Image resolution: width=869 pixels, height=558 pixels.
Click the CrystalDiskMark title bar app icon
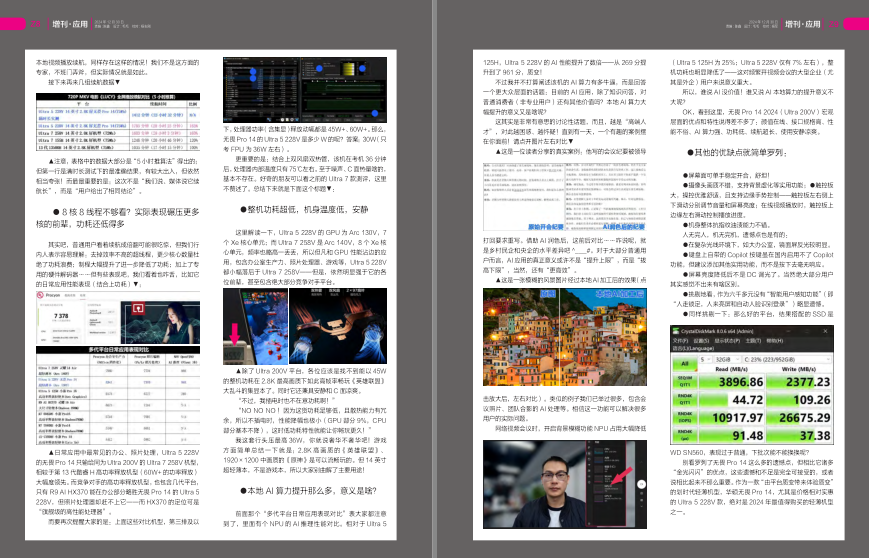point(676,331)
